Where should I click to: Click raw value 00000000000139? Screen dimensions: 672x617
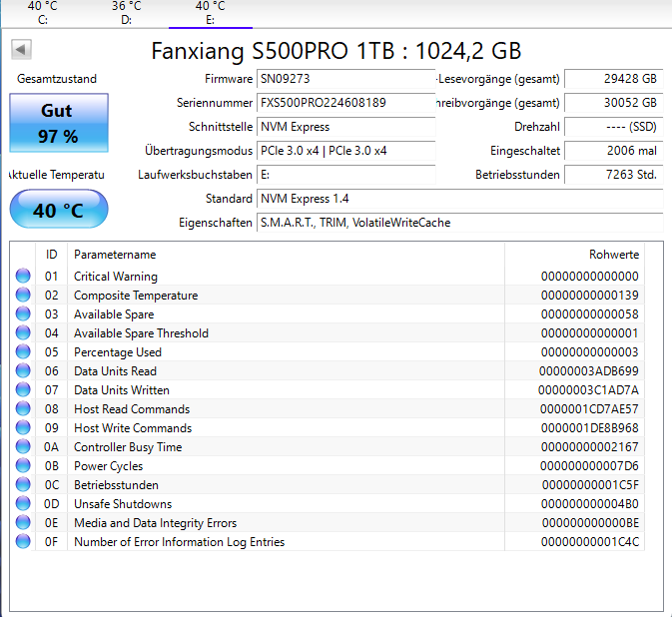(x=590, y=296)
